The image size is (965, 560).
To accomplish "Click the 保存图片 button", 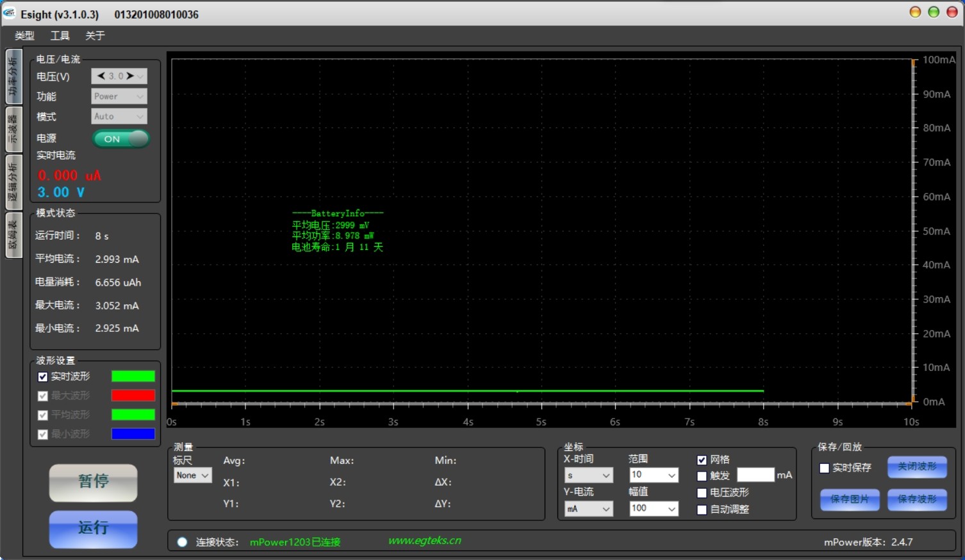I will tap(849, 499).
